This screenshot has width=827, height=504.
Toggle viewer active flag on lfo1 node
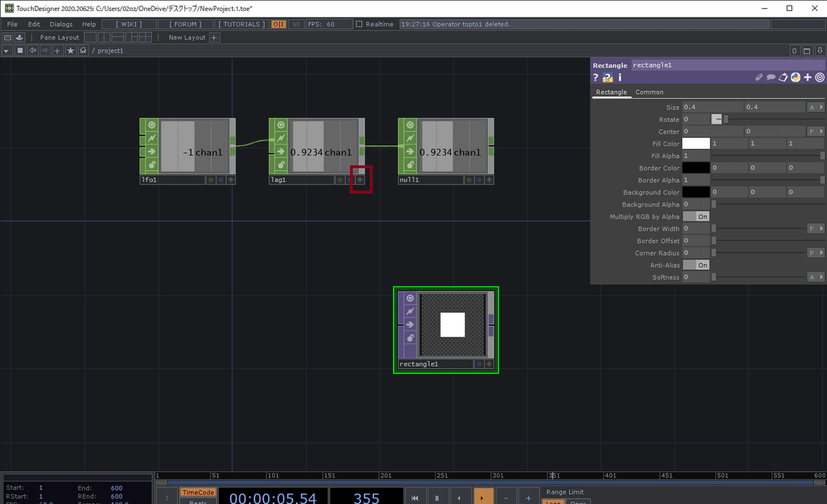point(152,125)
